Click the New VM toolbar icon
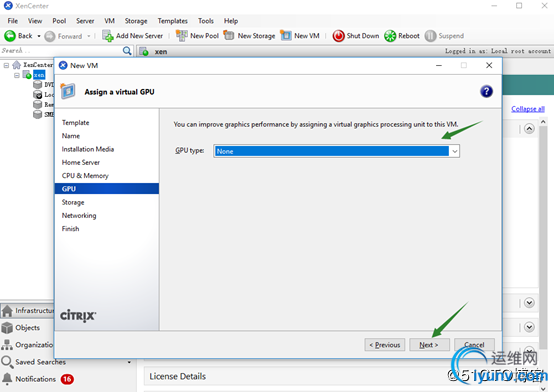 286,35
